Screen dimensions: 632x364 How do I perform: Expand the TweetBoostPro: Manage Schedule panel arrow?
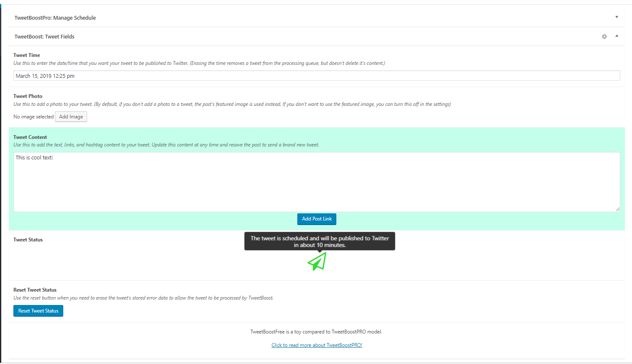[x=617, y=17]
